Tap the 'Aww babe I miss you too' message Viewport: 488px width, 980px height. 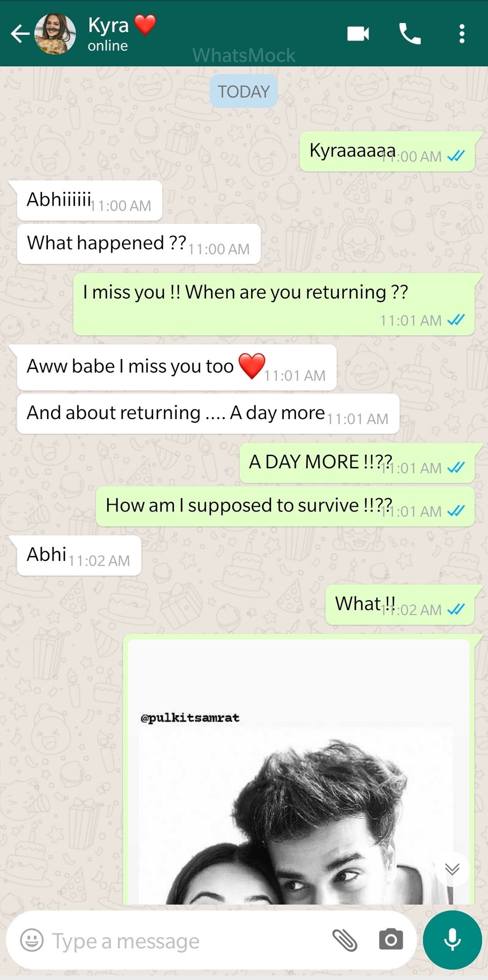[177, 367]
